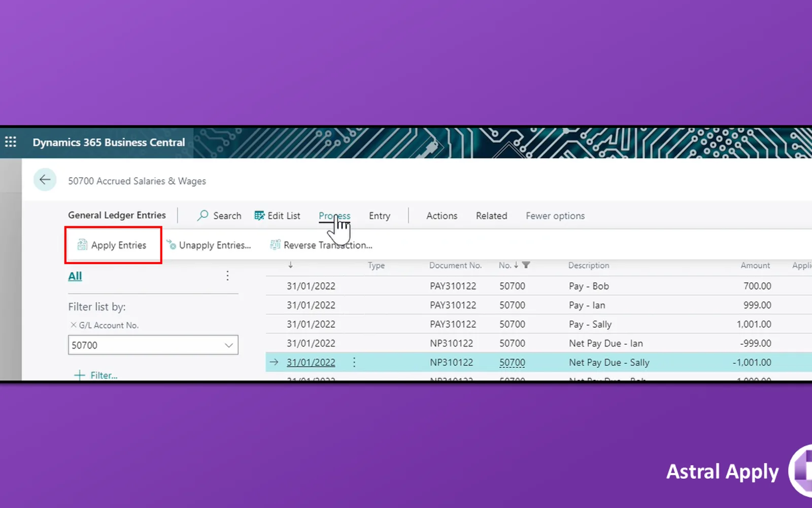Image resolution: width=812 pixels, height=508 pixels.
Task: Open the Related menu
Action: 491,216
